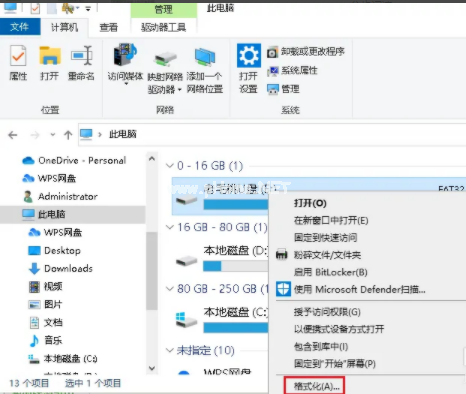466x394 pixels.
Task: Click Add a network location (添加一个网络位置)
Action: pyautogui.click(x=204, y=71)
